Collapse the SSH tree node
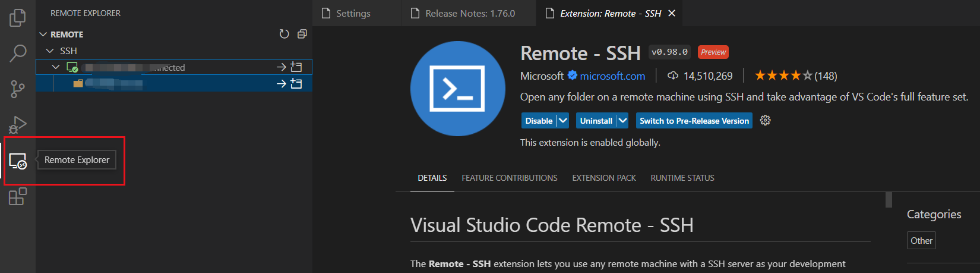Screen dimensions: 980x273 tap(50, 51)
